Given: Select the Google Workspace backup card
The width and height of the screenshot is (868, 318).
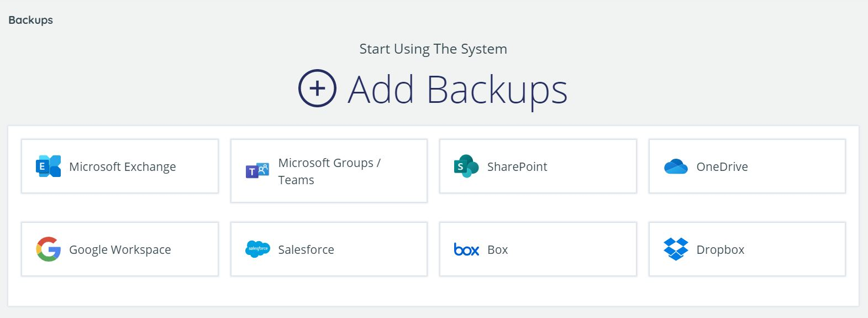Looking at the screenshot, I should point(120,249).
